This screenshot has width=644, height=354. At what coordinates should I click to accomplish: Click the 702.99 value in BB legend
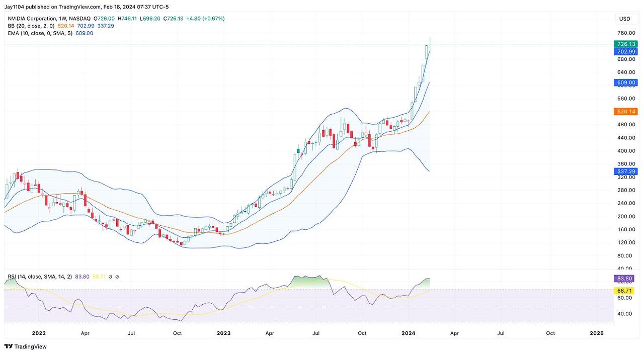pyautogui.click(x=85, y=26)
